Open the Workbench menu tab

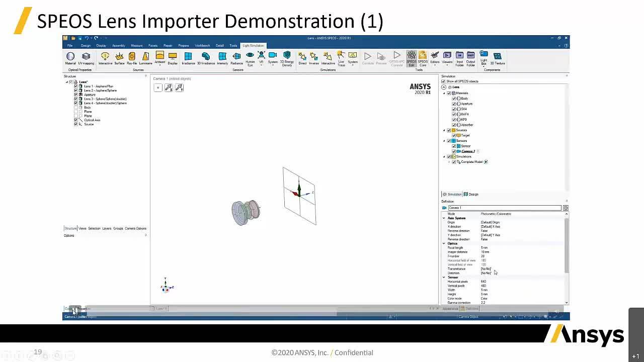pyautogui.click(x=202, y=45)
